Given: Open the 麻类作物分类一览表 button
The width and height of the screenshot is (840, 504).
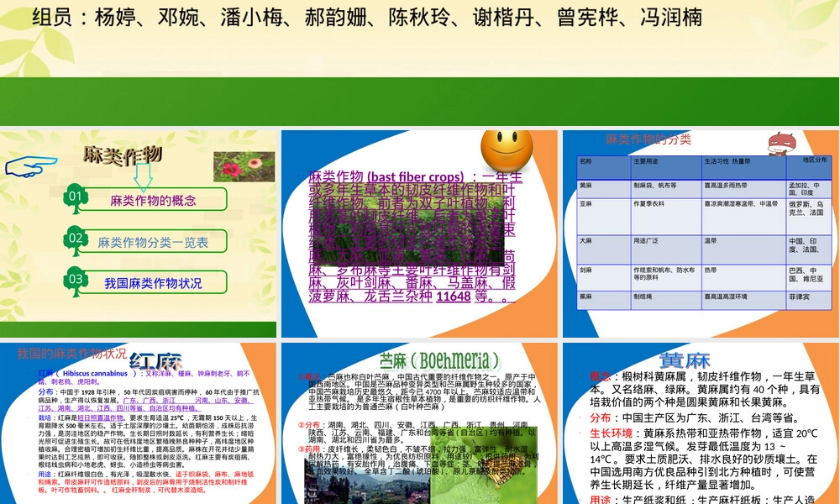Looking at the screenshot, I should (x=153, y=242).
